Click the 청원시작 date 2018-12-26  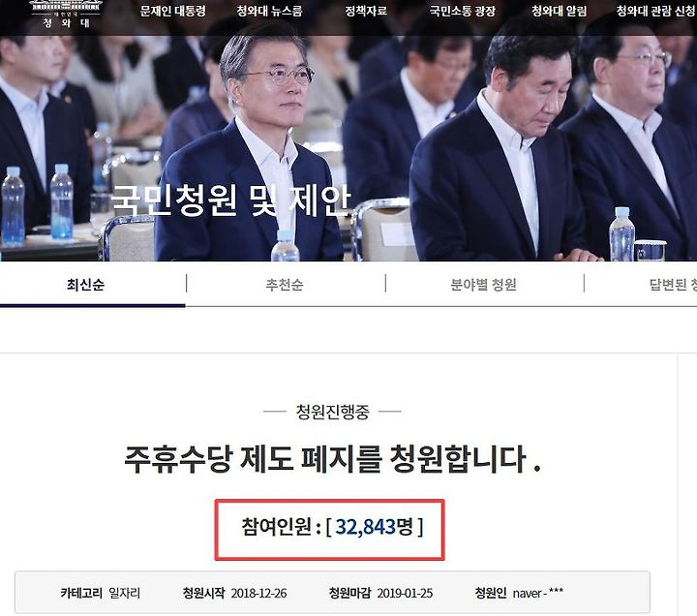point(234,593)
